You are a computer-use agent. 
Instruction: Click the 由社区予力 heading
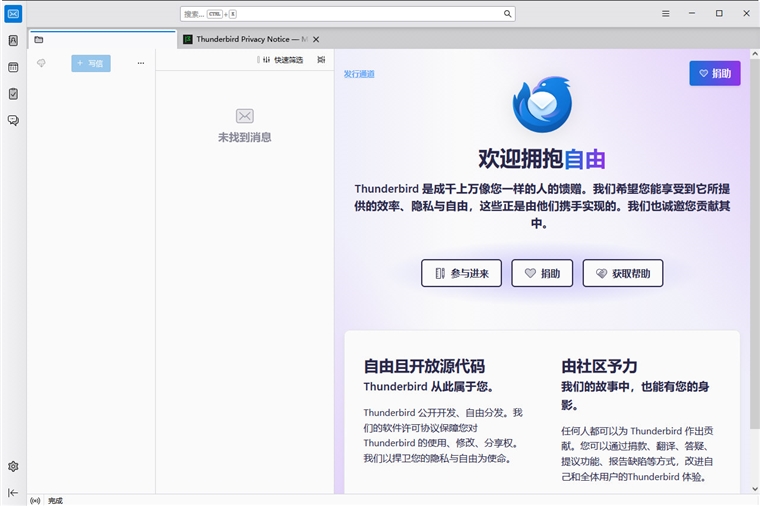tap(599, 366)
